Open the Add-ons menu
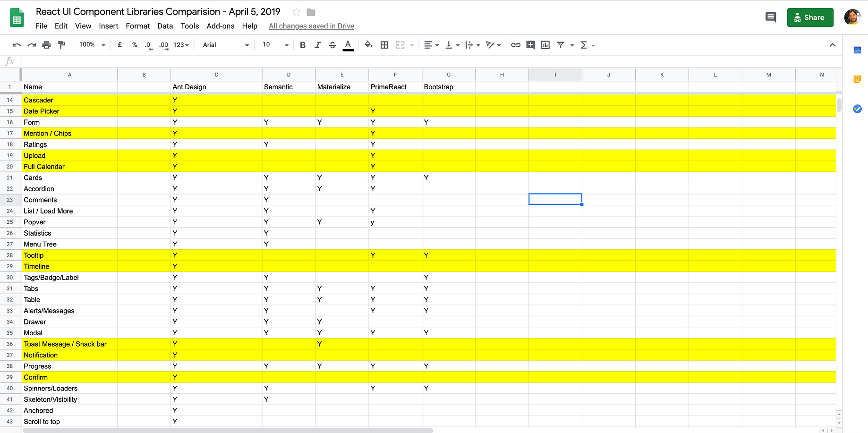 pyautogui.click(x=221, y=26)
